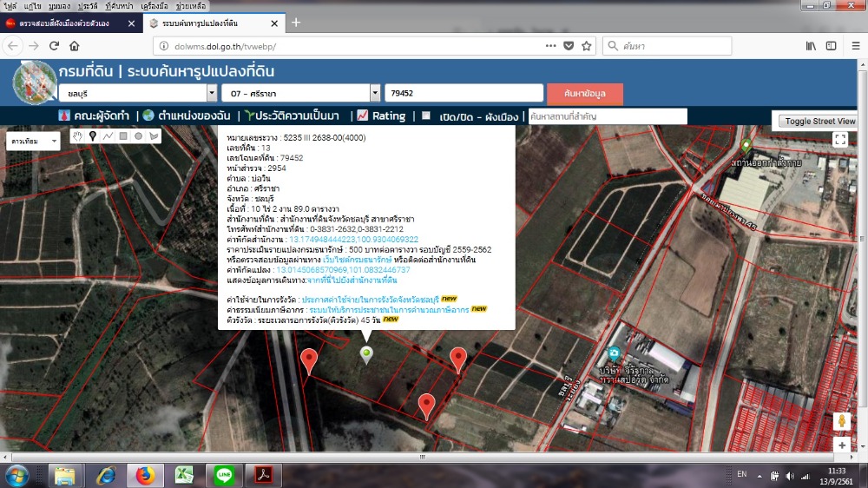Open the browser library icon
Image resolution: width=868 pixels, height=488 pixels.
(x=811, y=46)
